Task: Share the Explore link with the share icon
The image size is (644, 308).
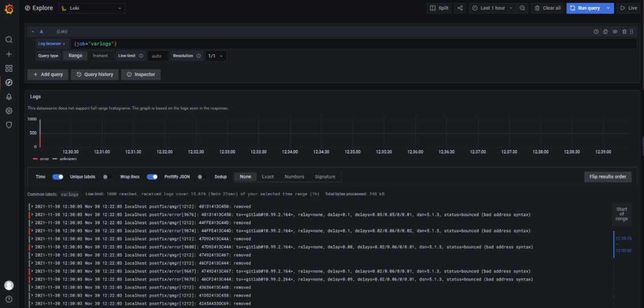Action: (460, 8)
